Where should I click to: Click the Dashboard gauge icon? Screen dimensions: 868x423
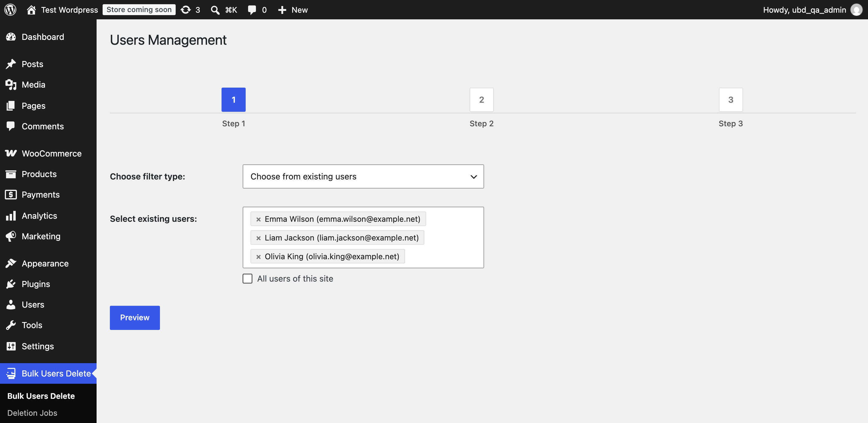(11, 37)
